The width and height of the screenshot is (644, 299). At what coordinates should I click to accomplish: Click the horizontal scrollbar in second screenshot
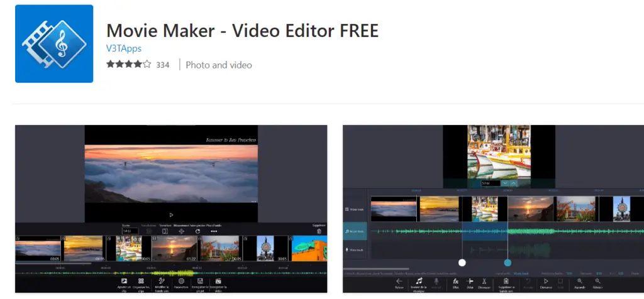tap(376, 269)
